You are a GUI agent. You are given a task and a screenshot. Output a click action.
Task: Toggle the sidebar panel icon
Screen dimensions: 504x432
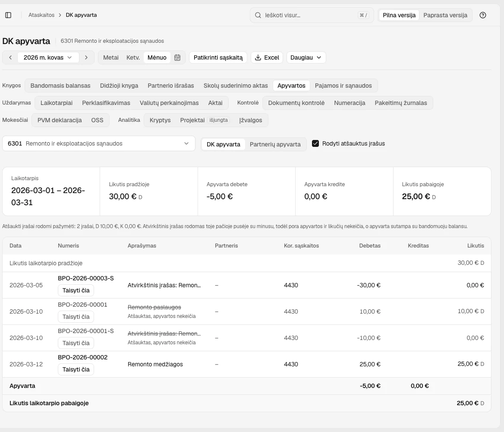[8, 15]
